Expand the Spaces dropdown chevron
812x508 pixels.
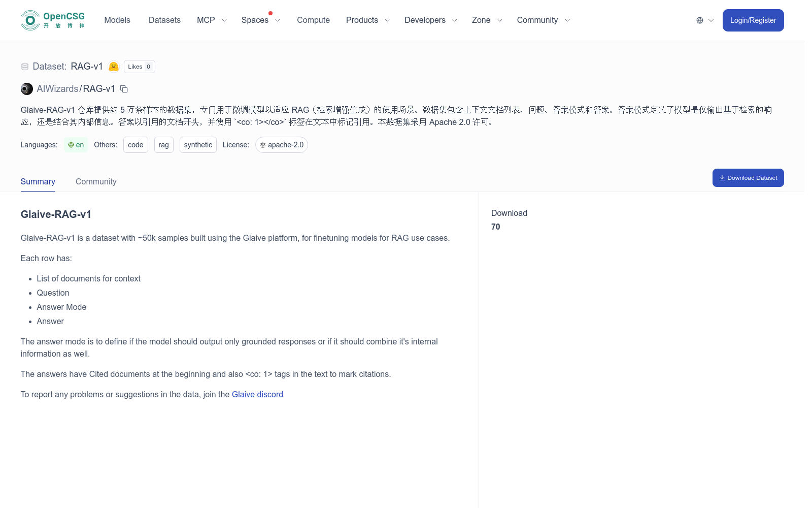(278, 20)
